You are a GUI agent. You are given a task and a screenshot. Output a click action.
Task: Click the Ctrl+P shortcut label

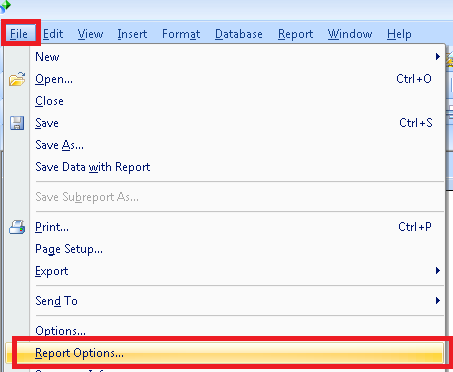[x=415, y=227]
